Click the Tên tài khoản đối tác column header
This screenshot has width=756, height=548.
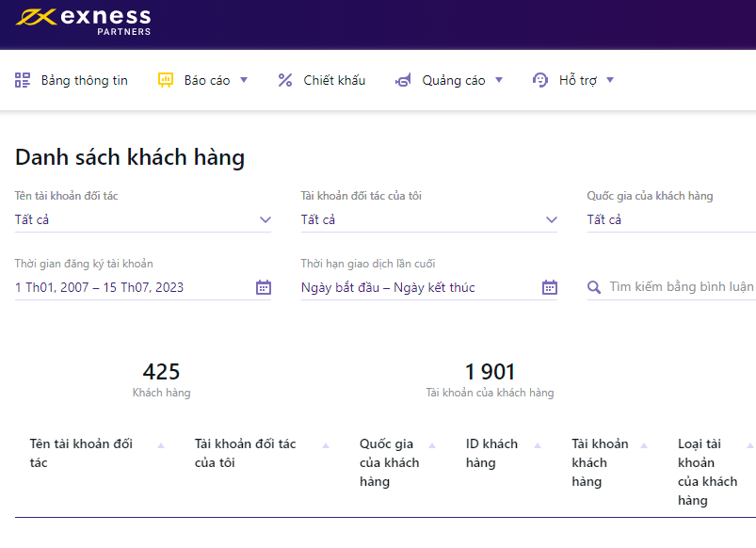pyautogui.click(x=81, y=454)
